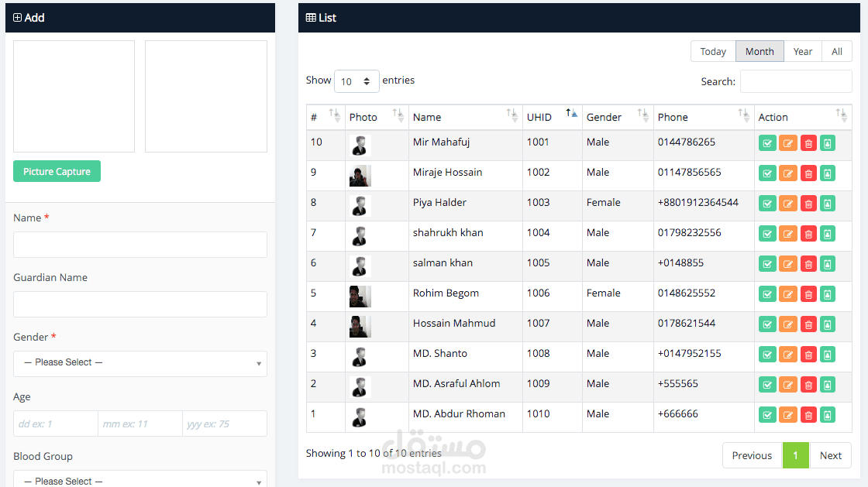Open Rohim Begom's photo thumbnail
The height and width of the screenshot is (487, 868).
point(360,297)
